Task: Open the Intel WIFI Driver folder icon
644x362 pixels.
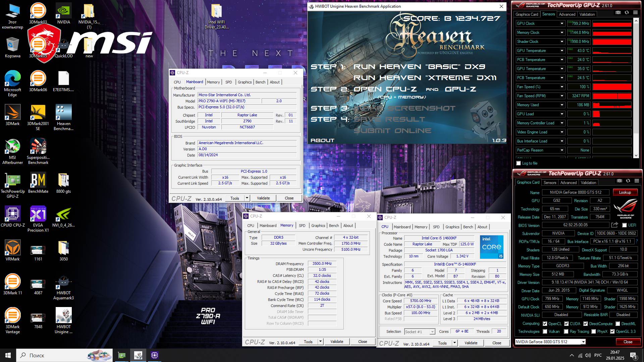Action: click(216, 16)
